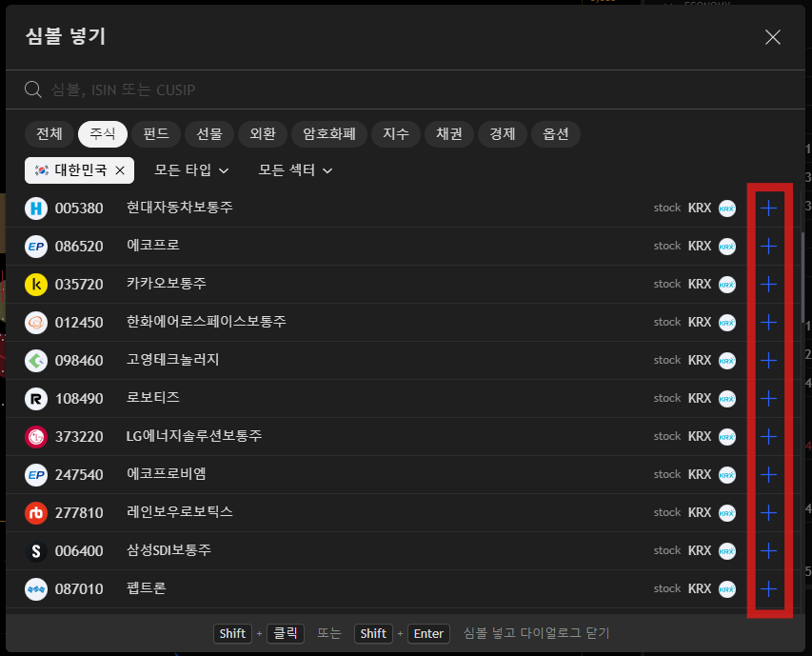
Task: Add 006400 삼성SDI보통주 with its plus icon
Action: [768, 551]
